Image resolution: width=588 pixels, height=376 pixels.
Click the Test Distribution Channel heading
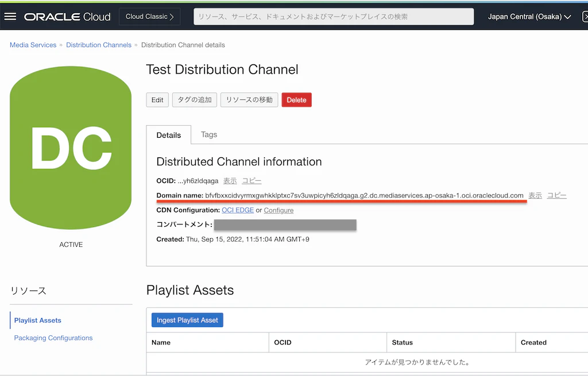click(222, 69)
